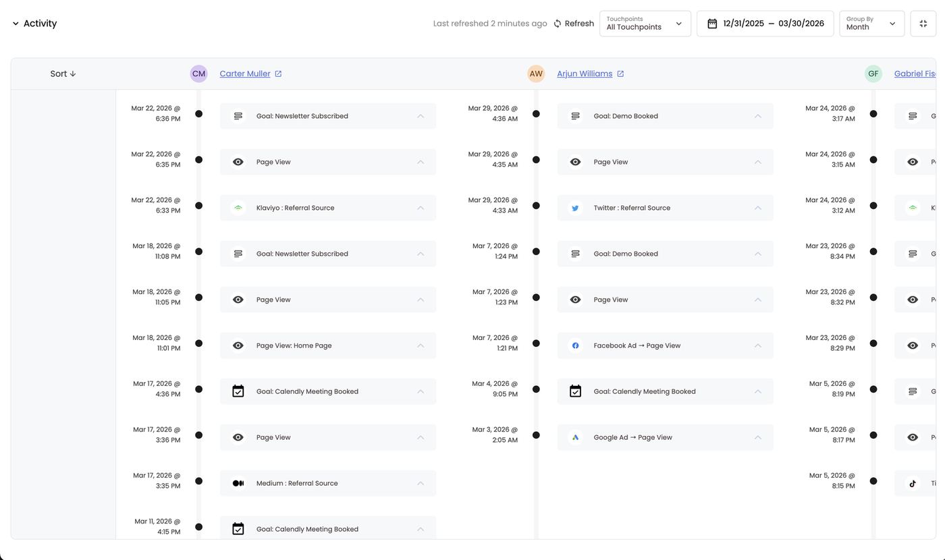Click the TikTok icon in Gabriel's column
Screen dimensions: 945x560
coord(913,483)
